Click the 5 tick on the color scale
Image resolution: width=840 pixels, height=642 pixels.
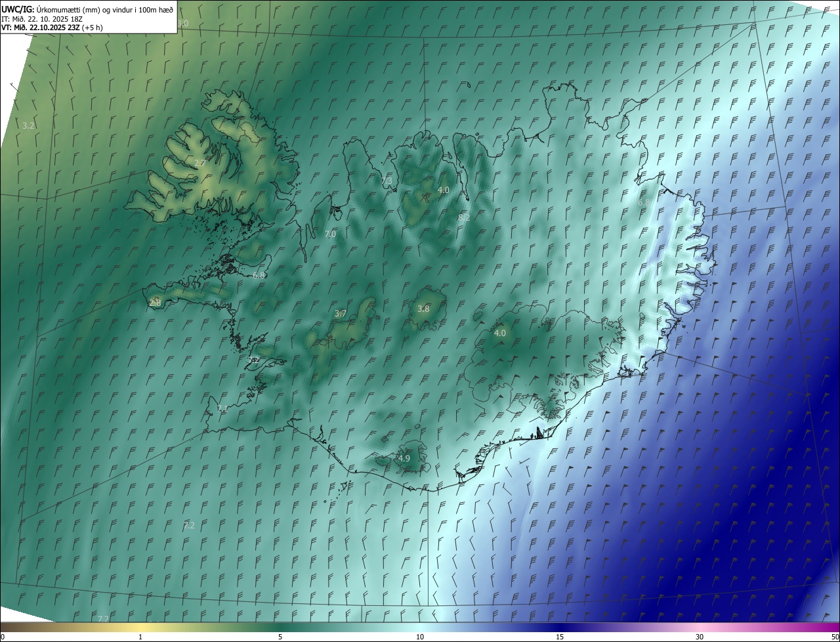pos(280,637)
